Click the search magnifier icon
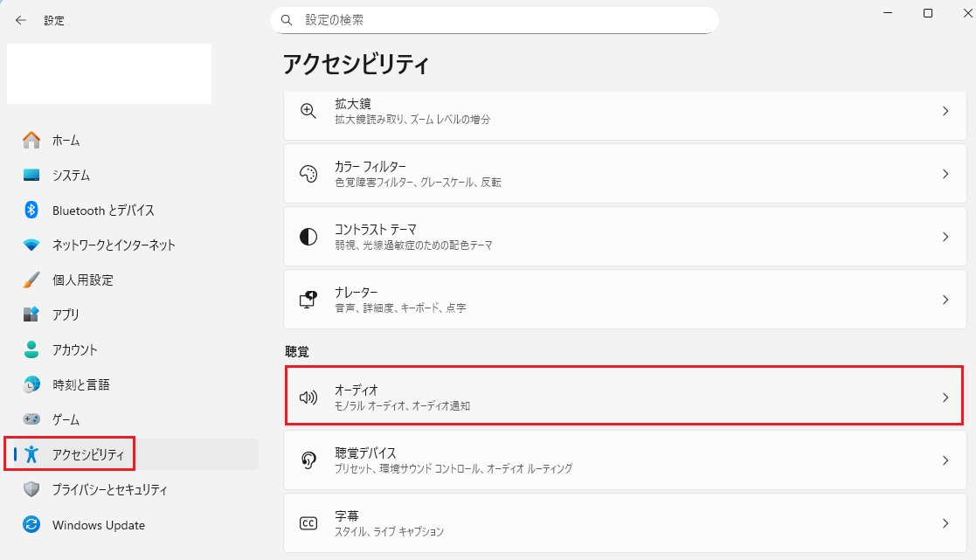Screen dimensions: 976x560 tap(287, 19)
